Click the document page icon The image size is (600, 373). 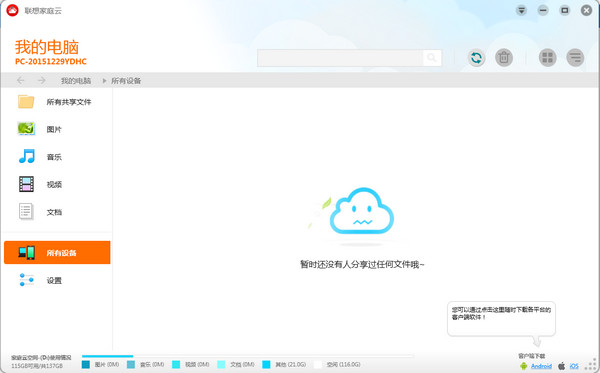click(26, 211)
